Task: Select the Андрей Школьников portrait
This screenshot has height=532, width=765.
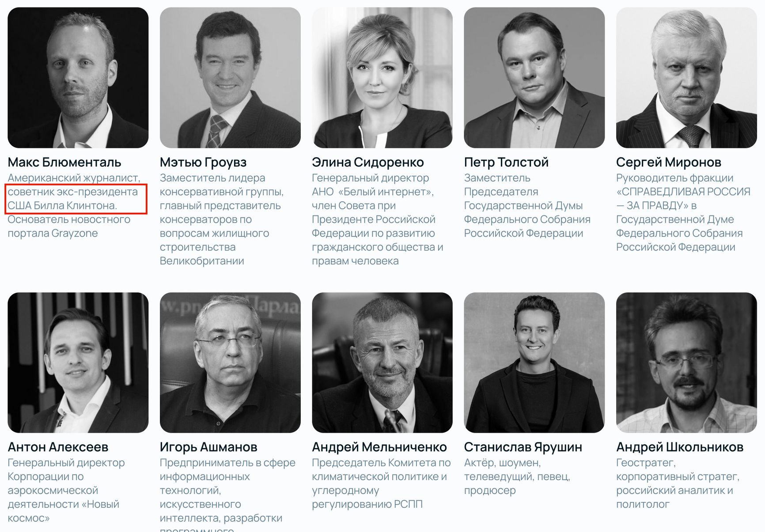Action: point(686,362)
